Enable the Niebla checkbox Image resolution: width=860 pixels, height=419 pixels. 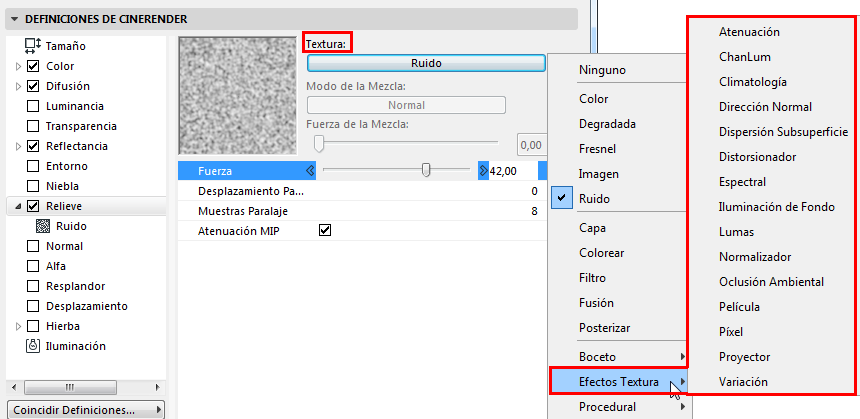(33, 186)
